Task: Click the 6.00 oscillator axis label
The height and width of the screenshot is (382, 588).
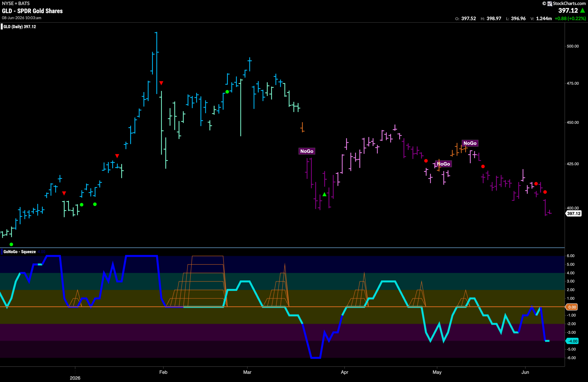Action: [571, 256]
